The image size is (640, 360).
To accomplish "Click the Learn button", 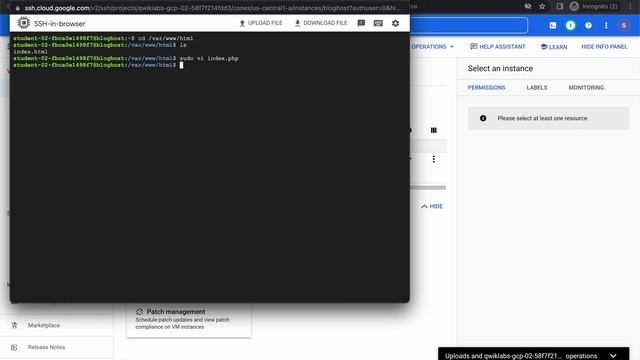I will (x=553, y=47).
